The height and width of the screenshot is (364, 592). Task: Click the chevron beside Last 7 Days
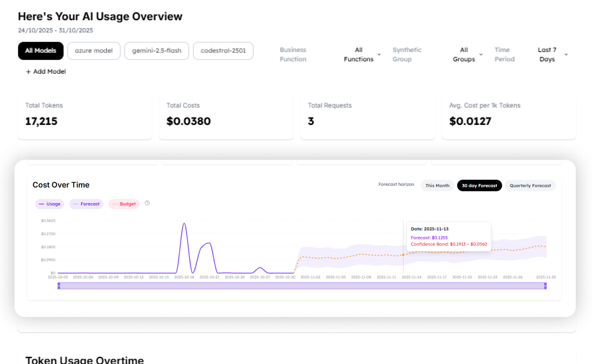coord(566,54)
